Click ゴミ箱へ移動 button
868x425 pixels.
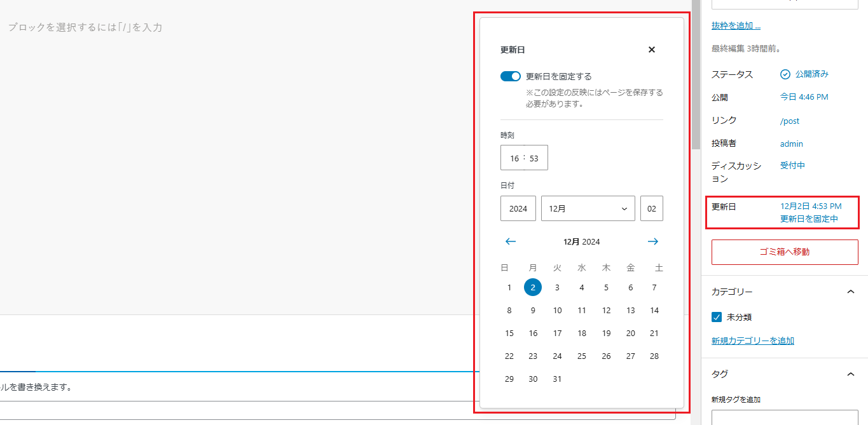coord(785,252)
